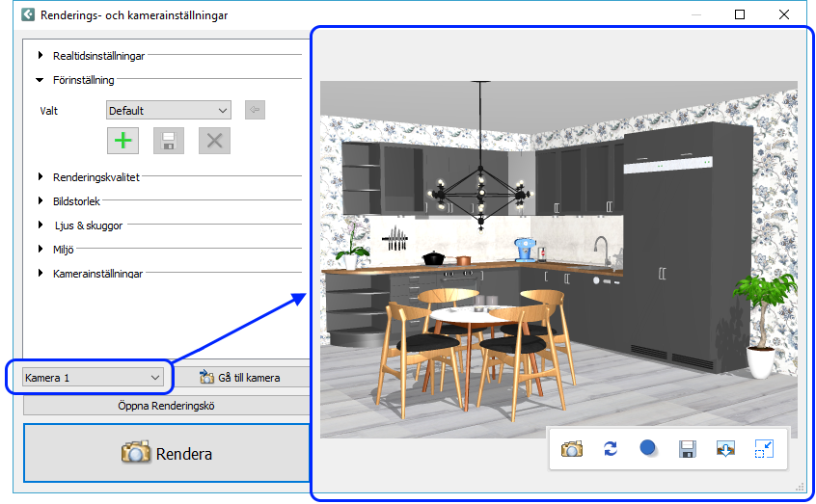
Task: Click the Gå till kamera button
Action: point(239,378)
